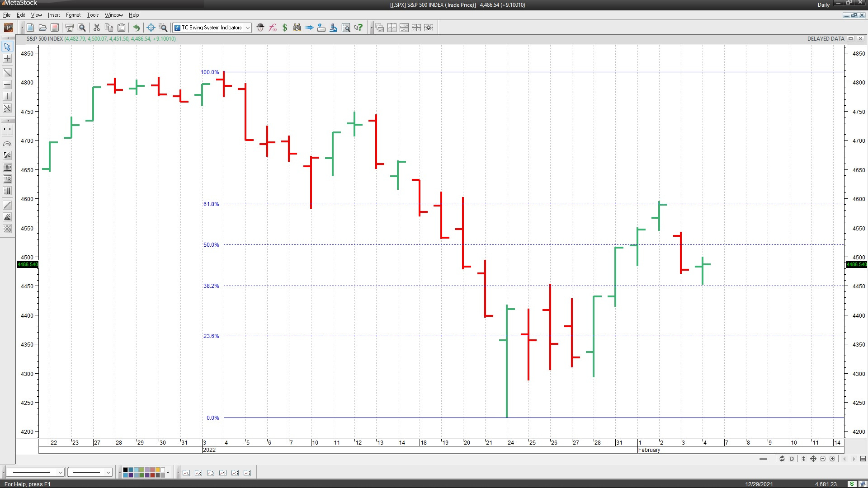
Task: Select the horizontal line drawing tool
Action: 7,84
